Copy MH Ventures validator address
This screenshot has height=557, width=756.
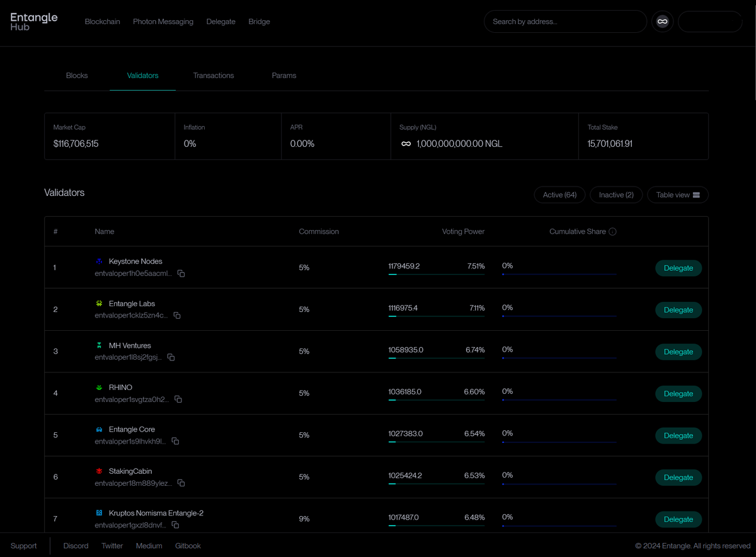click(x=171, y=357)
